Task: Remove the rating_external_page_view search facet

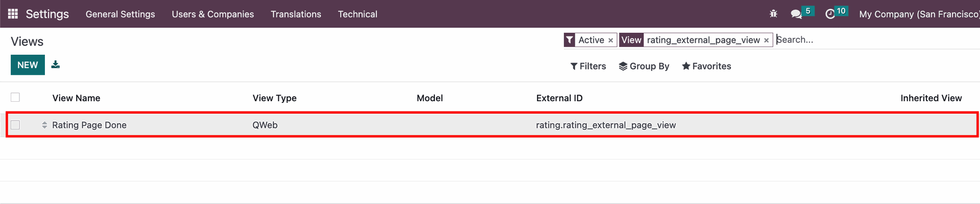Action: coord(766,40)
